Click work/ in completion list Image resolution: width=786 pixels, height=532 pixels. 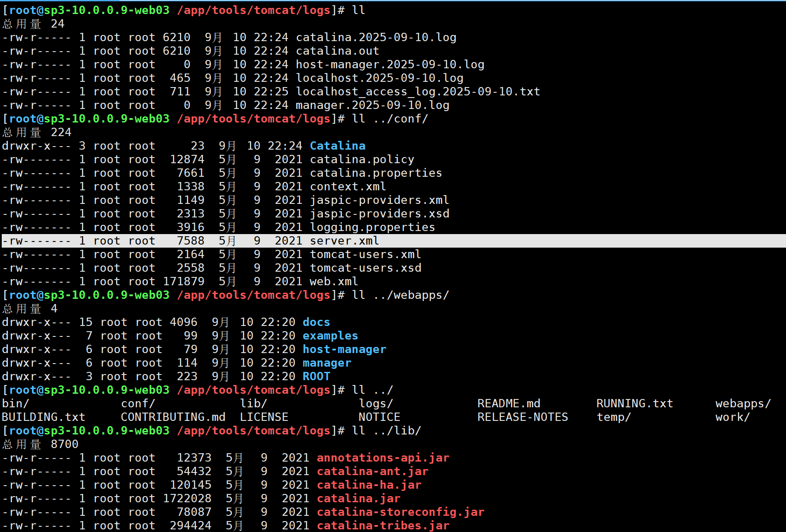[x=733, y=417]
